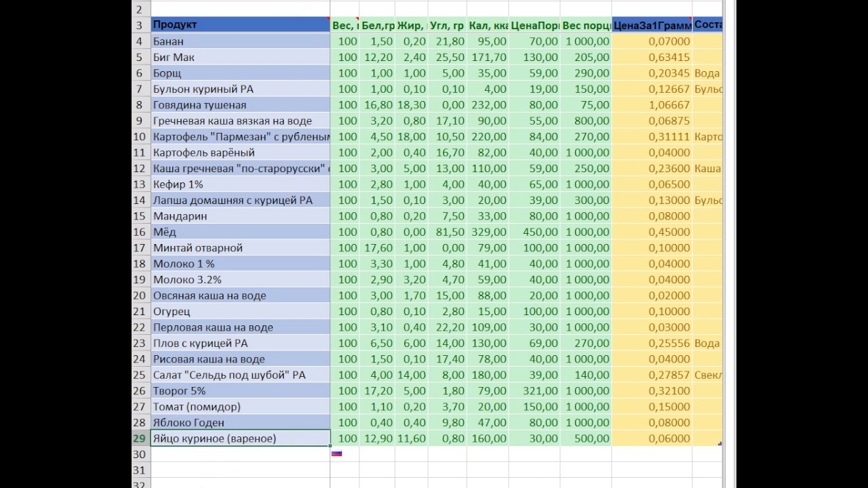Click the 'Овсяная каша на воде' cell
Screen dimensions: 868x488
(240, 296)
